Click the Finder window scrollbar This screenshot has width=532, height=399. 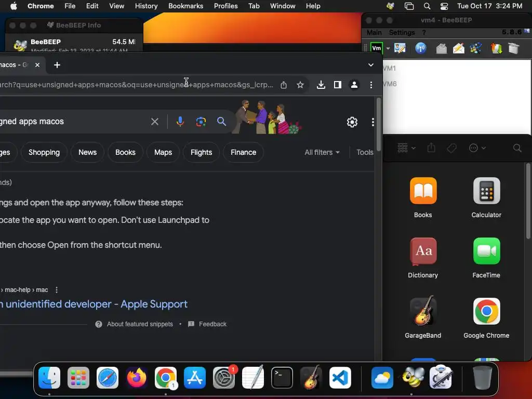click(x=528, y=201)
